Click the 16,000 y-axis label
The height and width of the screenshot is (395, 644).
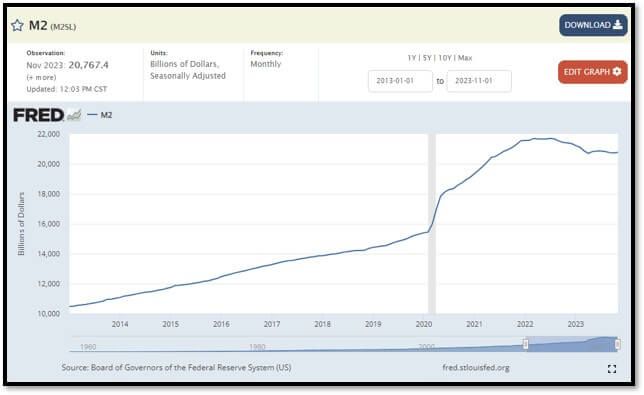[48, 224]
